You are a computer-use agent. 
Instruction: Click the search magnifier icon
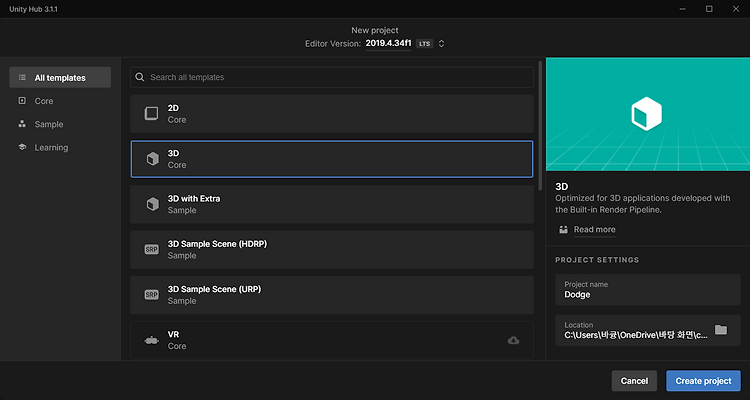coord(140,77)
